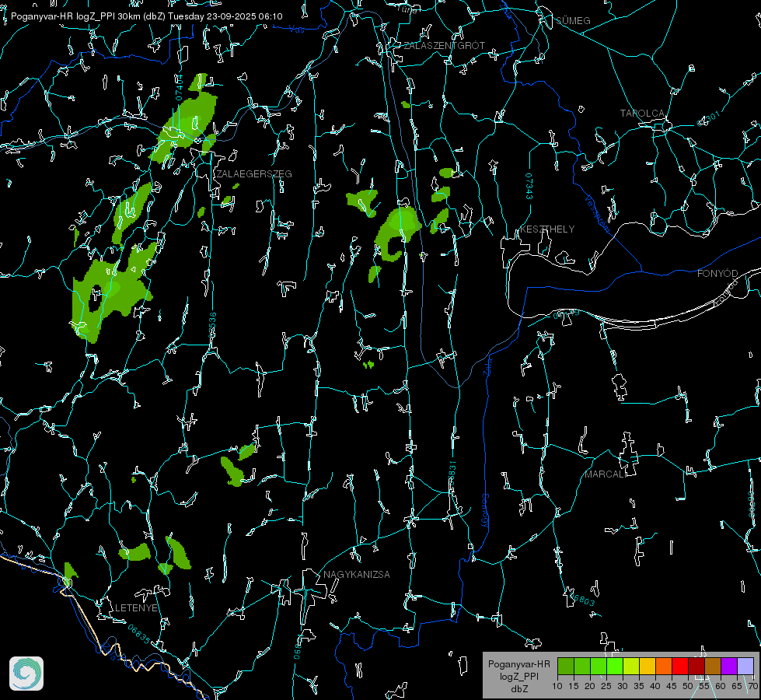Click the MARCALI town label

[x=606, y=474]
